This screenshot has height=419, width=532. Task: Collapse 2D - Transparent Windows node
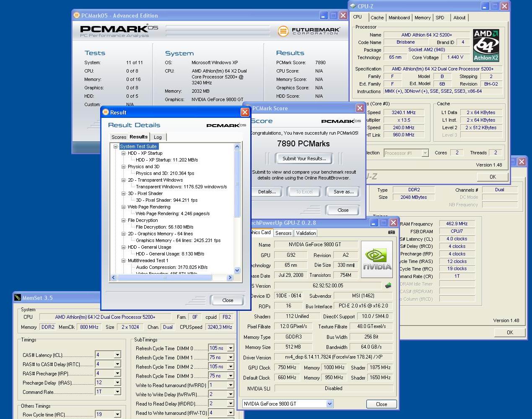point(124,180)
